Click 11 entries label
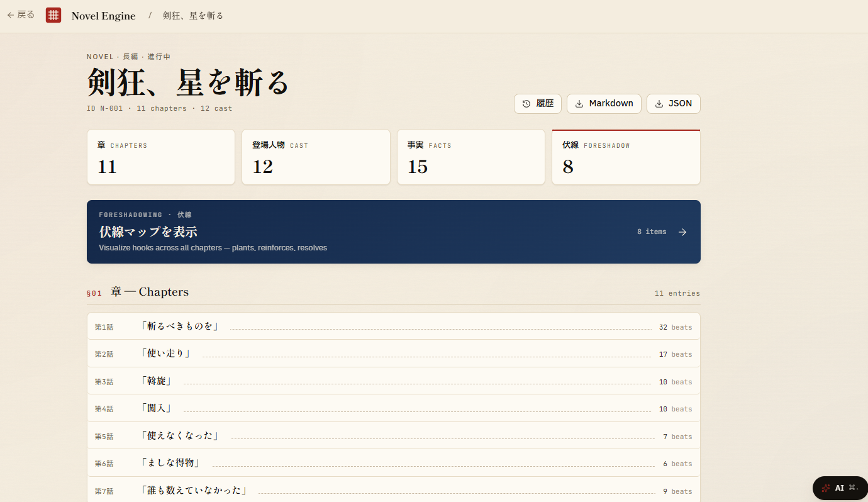868x502 pixels. pos(677,293)
